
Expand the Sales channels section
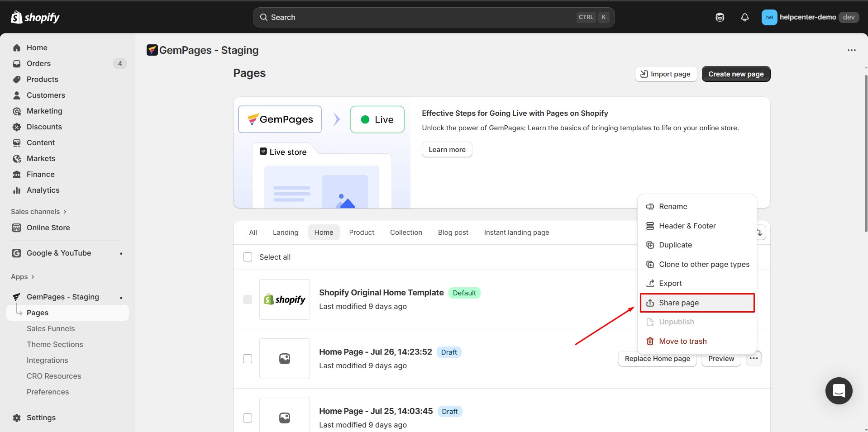pyautogui.click(x=38, y=212)
